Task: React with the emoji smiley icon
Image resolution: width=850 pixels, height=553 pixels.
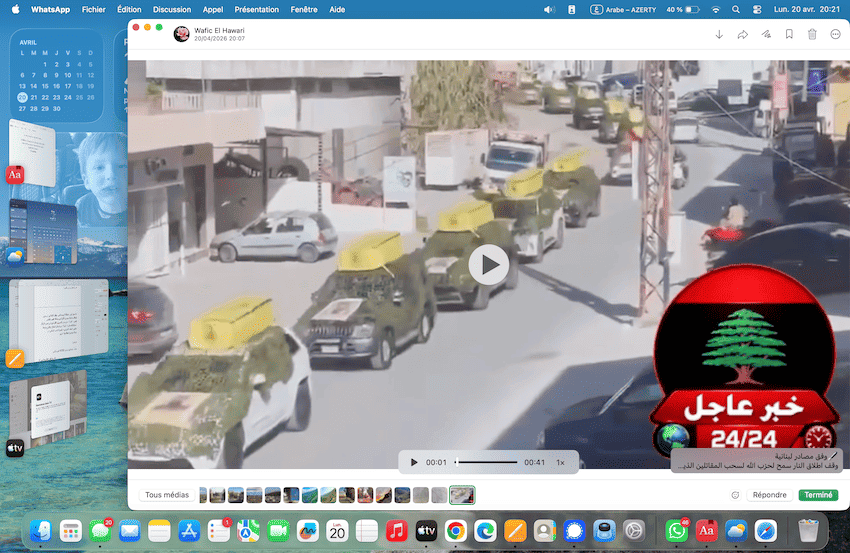Action: tap(735, 495)
